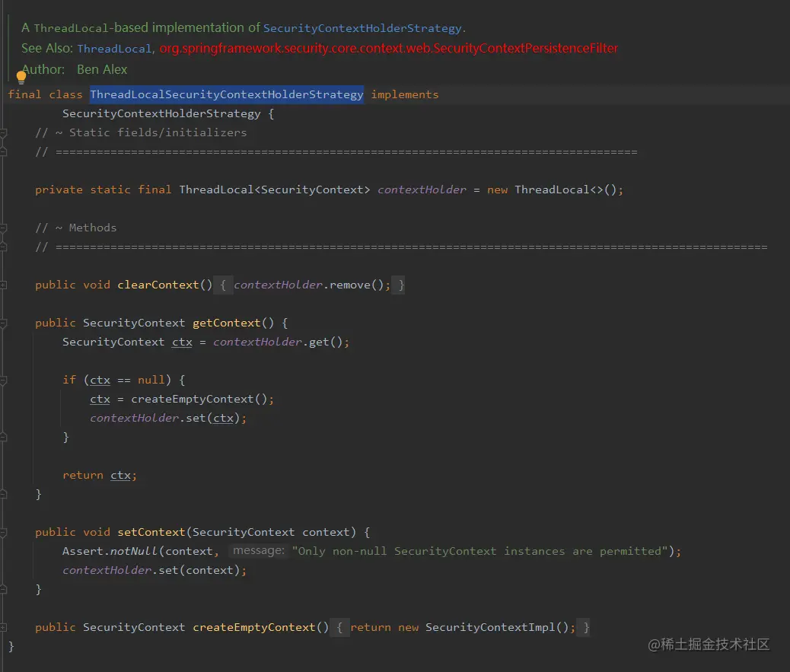Open the red SecurityContextPersistenceFilter reference link
This screenshot has height=672, width=790.
tap(388, 49)
